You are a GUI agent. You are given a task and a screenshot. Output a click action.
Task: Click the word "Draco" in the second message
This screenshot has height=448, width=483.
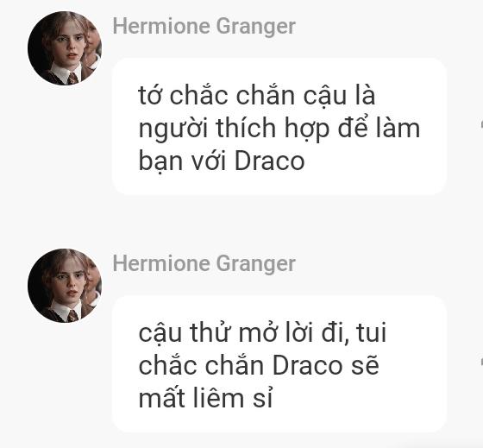coord(307,366)
